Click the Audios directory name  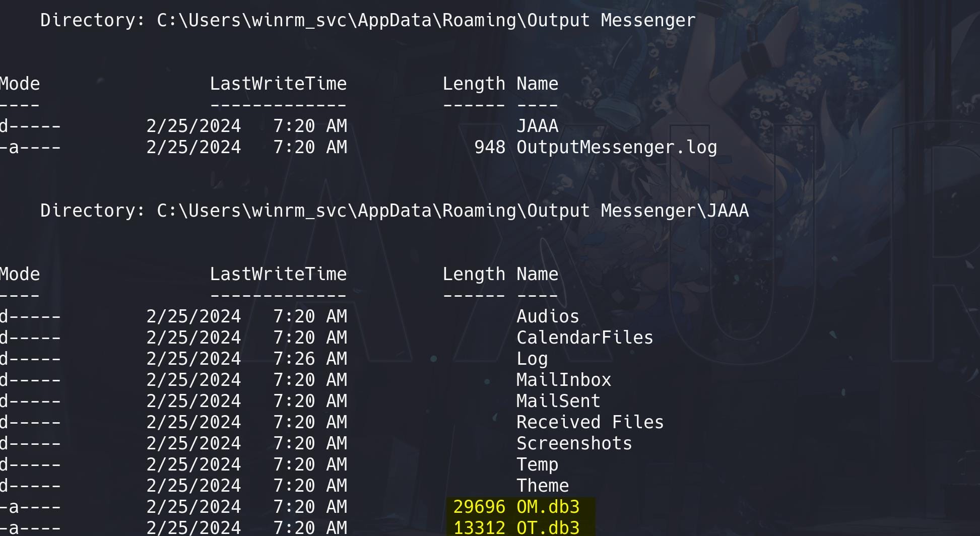point(548,316)
